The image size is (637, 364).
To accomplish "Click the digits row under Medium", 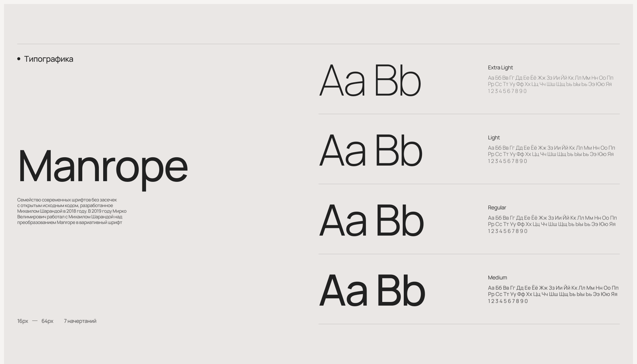I will (x=508, y=301).
